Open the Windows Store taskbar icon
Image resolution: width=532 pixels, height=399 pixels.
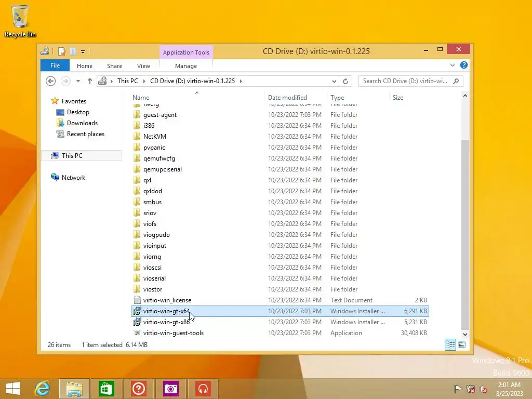tap(106, 389)
